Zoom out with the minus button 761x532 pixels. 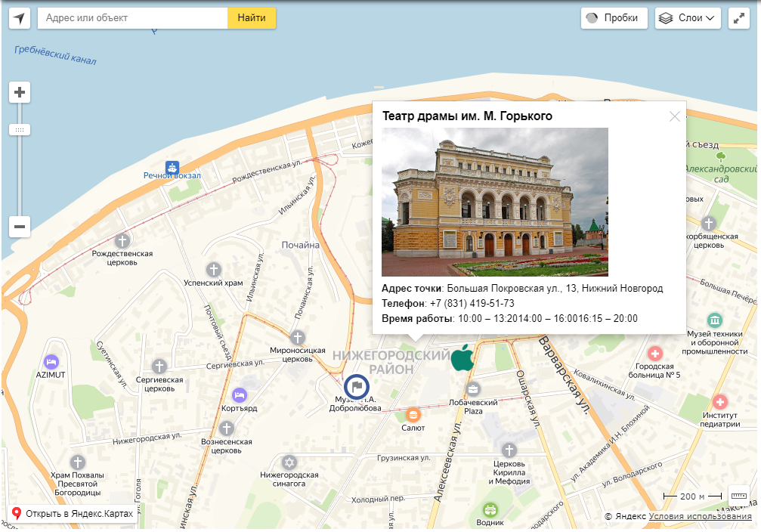(20, 226)
